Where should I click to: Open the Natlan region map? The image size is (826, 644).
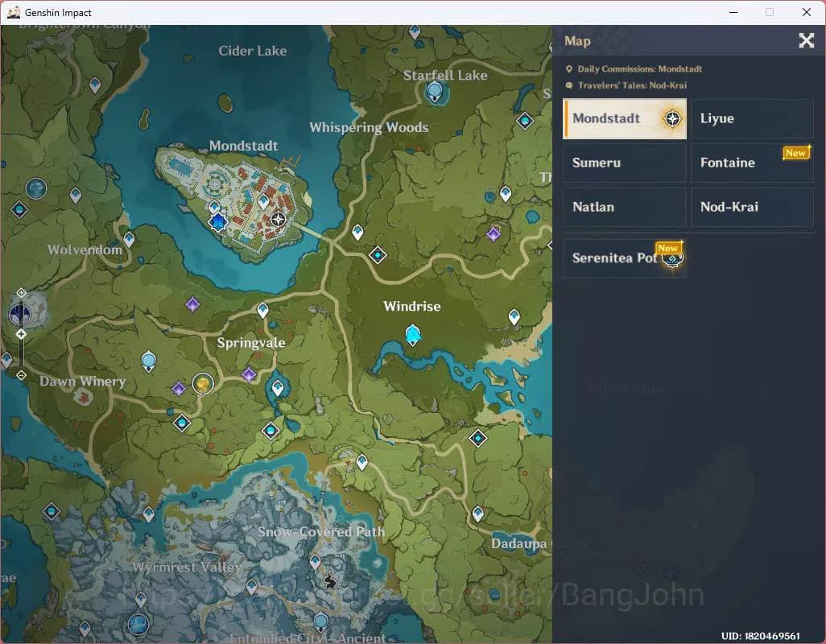(x=625, y=207)
